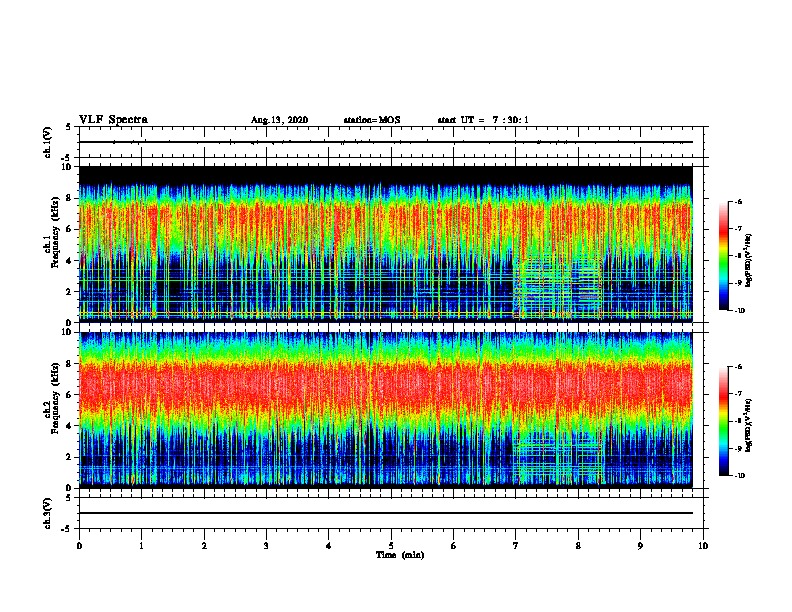This screenshot has width=792, height=612.
Task: Click the "8" time axis tick label
Action: 578,546
